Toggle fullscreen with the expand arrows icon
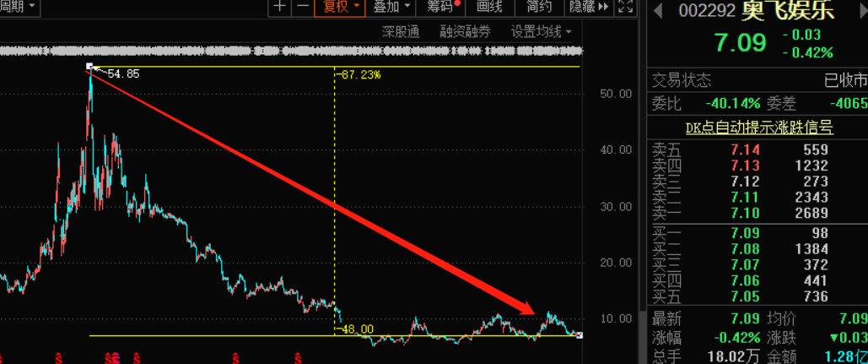Image resolution: width=868 pixels, height=364 pixels. [x=626, y=7]
